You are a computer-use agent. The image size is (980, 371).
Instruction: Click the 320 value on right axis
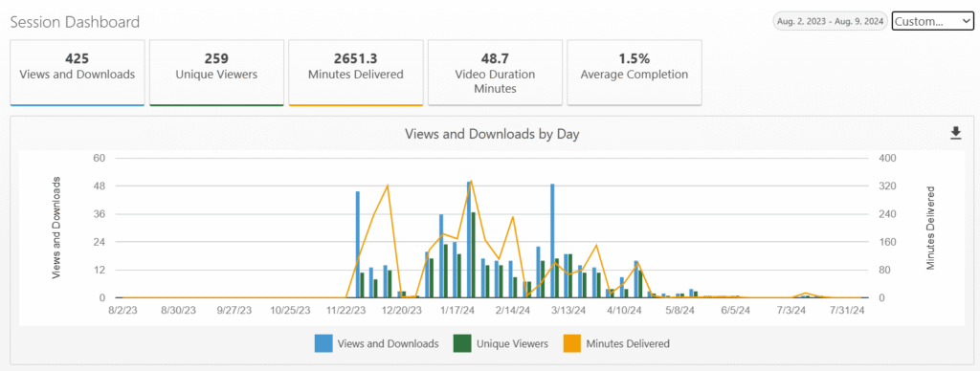(x=887, y=186)
